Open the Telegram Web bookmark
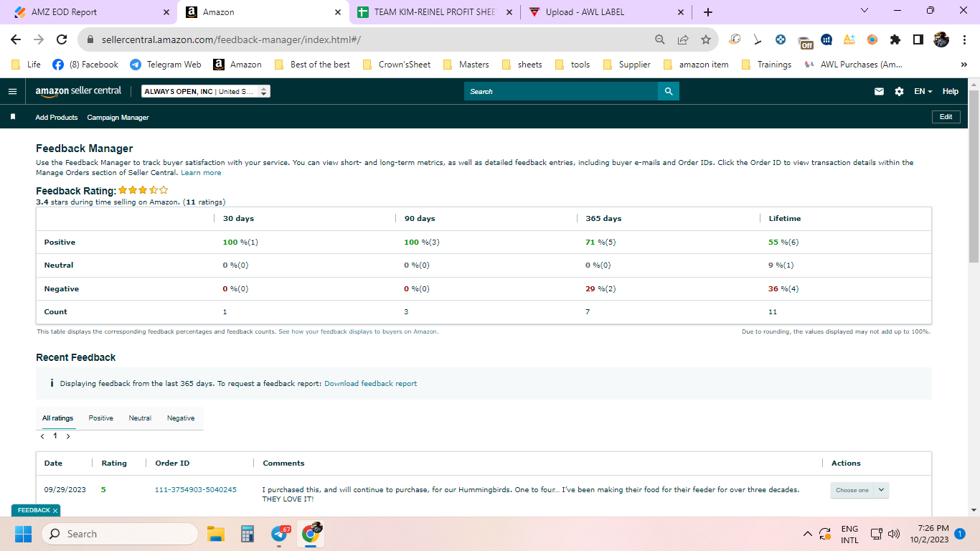The width and height of the screenshot is (980, 551). 166,65
